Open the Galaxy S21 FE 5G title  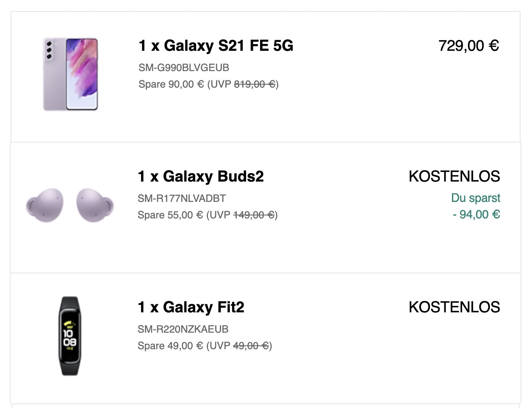216,46
